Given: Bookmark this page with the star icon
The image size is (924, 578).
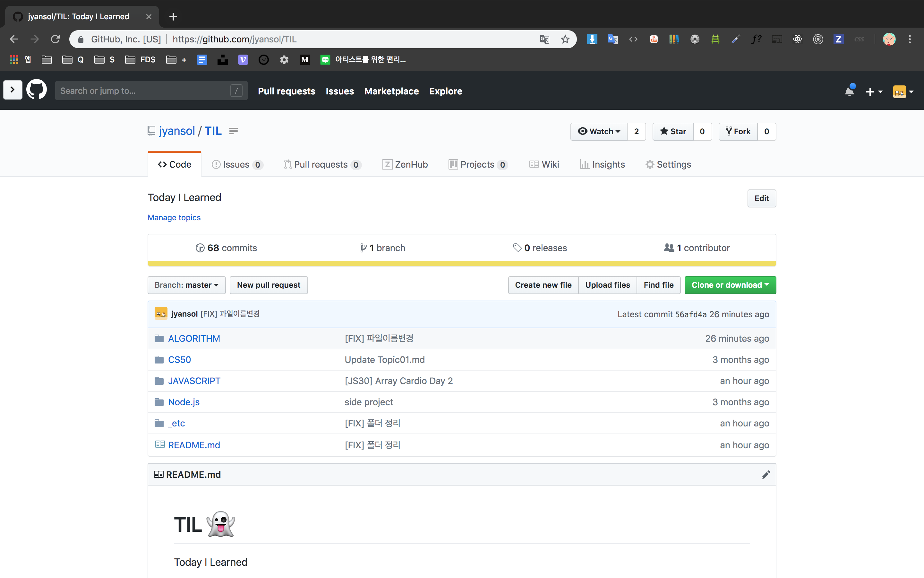Looking at the screenshot, I should point(565,39).
